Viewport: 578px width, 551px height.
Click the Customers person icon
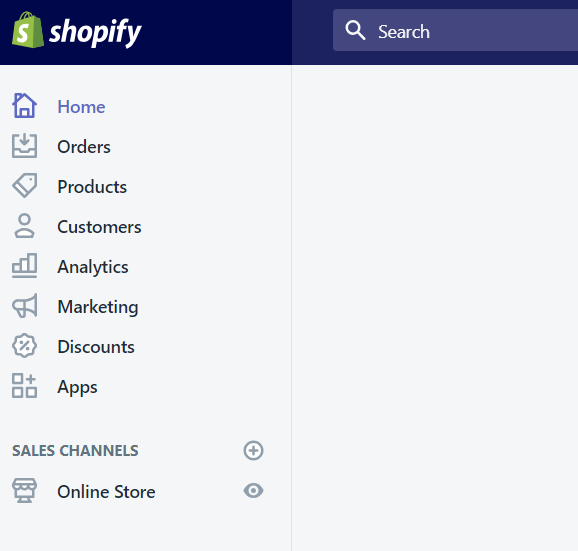click(24, 226)
